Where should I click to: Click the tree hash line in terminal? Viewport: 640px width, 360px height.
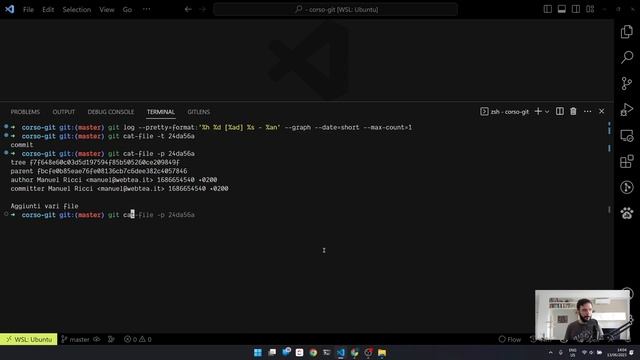click(95, 162)
